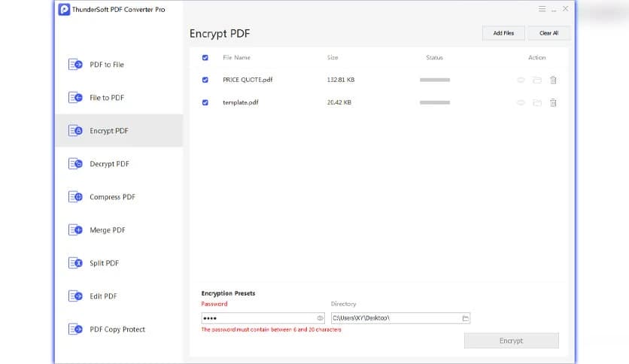Screen dimensions: 629x364
Task: Go to the Merge PDF section
Action: [119, 229]
